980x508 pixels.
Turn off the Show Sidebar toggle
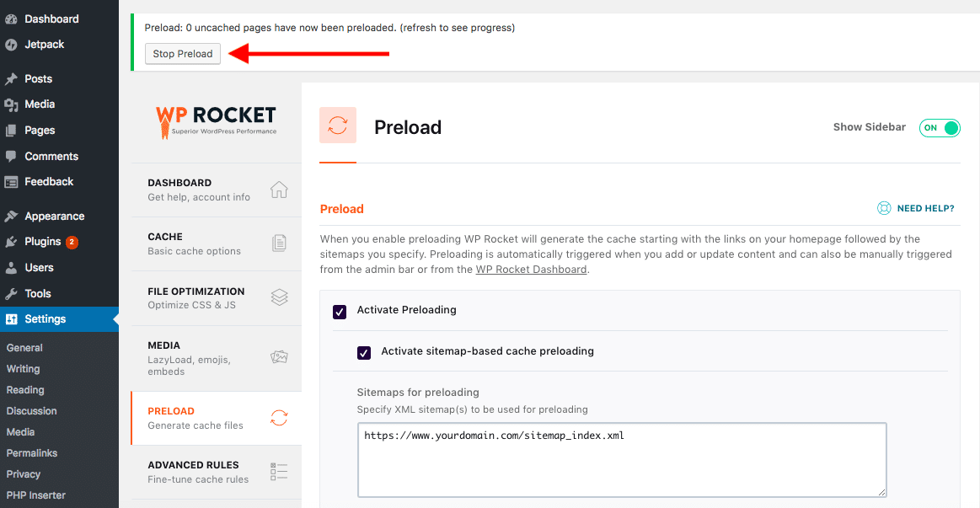(x=939, y=127)
